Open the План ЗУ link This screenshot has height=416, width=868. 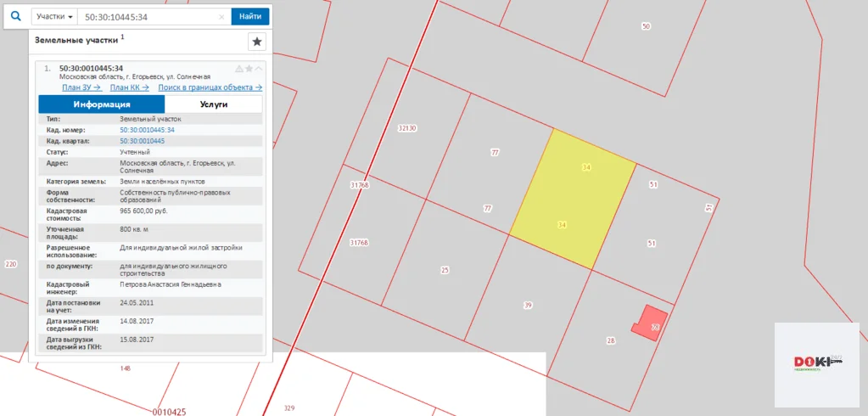(81, 87)
